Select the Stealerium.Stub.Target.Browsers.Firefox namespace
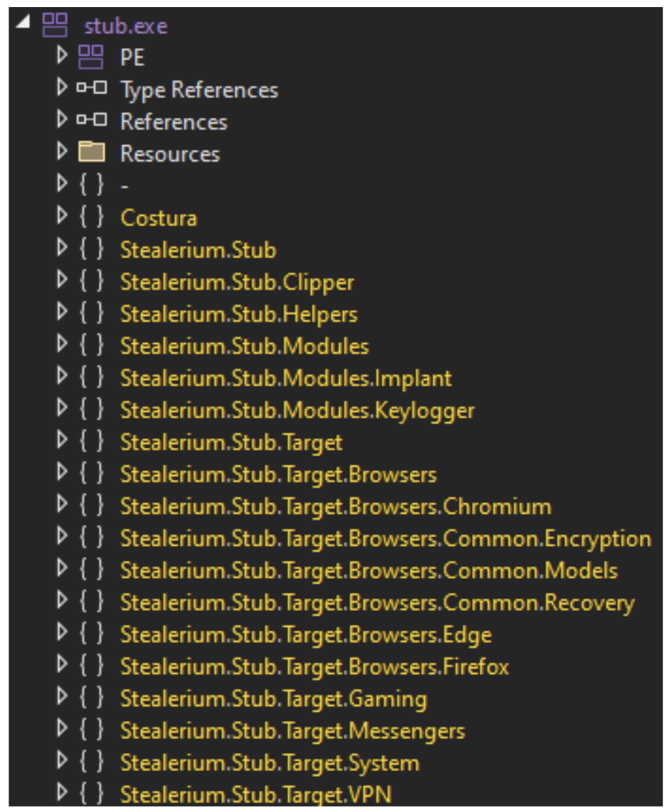This screenshot has height=812, width=669. point(314,667)
